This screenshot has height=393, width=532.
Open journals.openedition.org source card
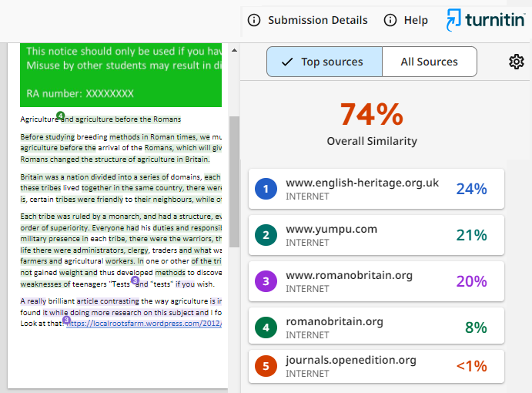coord(376,366)
